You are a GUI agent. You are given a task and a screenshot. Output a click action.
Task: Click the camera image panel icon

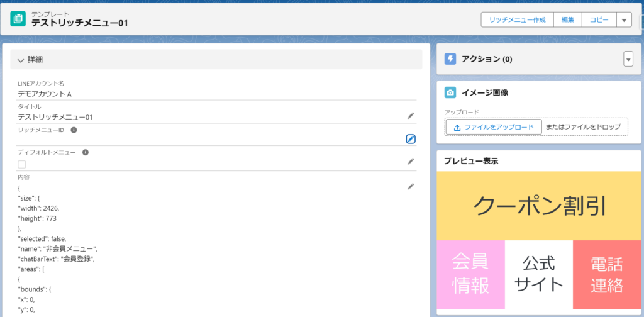click(450, 92)
